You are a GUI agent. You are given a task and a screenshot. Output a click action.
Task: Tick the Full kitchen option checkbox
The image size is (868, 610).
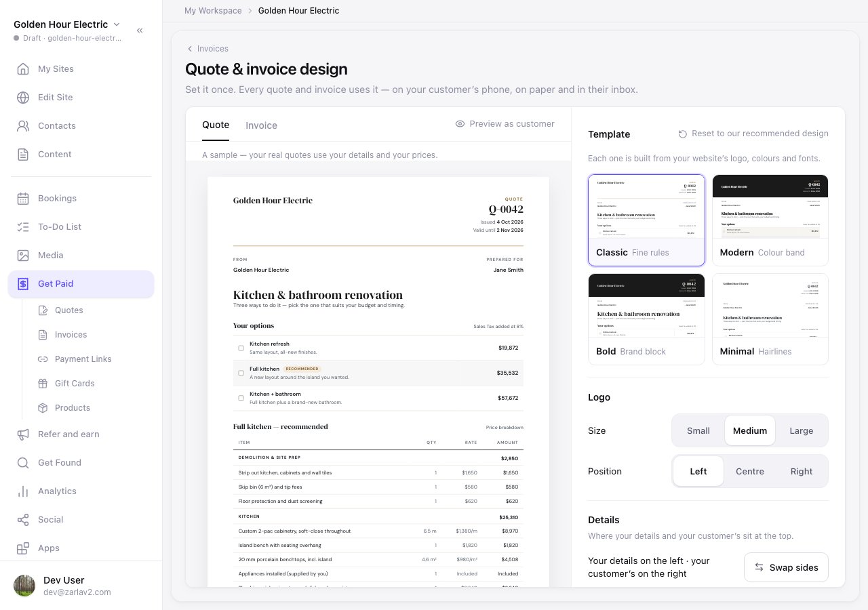(x=241, y=373)
